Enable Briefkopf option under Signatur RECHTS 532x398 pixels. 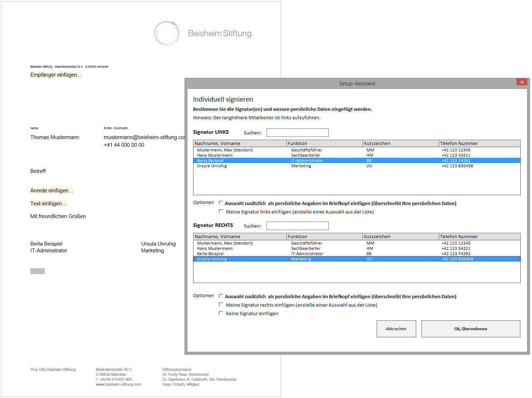pos(221,296)
